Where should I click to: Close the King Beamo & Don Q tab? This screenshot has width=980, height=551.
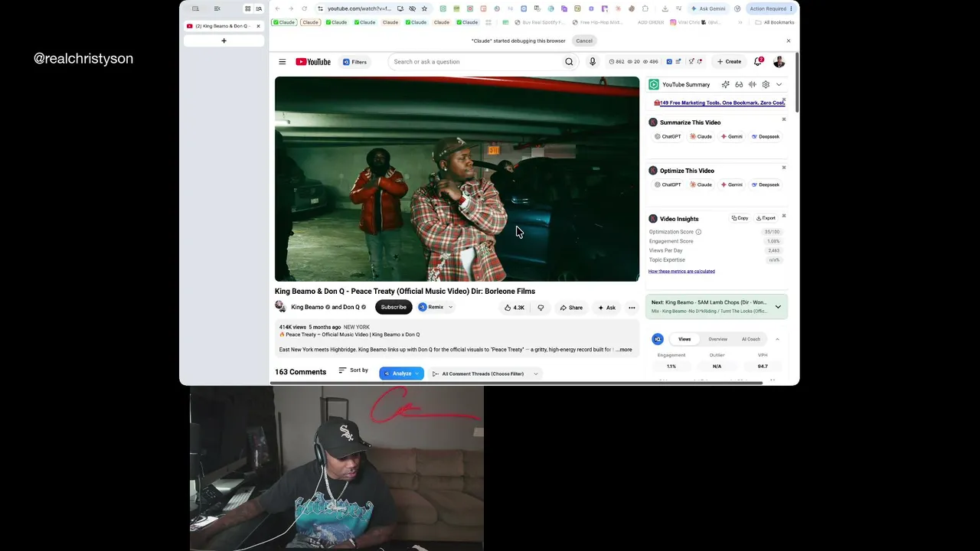coord(258,26)
